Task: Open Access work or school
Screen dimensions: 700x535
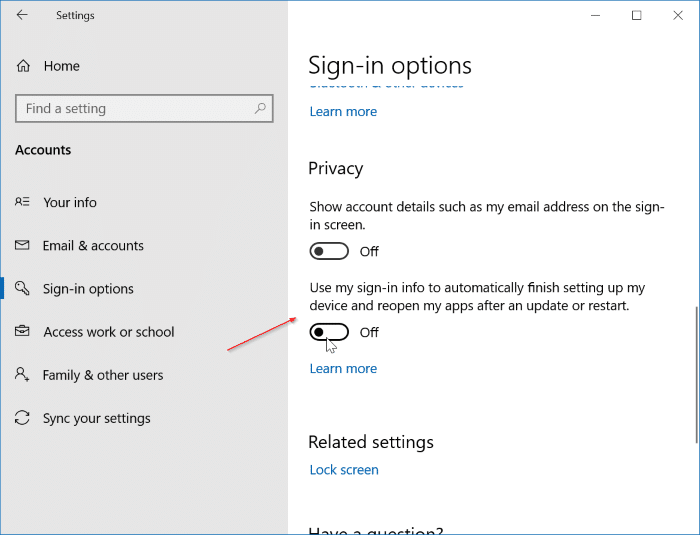Action: coord(109,332)
